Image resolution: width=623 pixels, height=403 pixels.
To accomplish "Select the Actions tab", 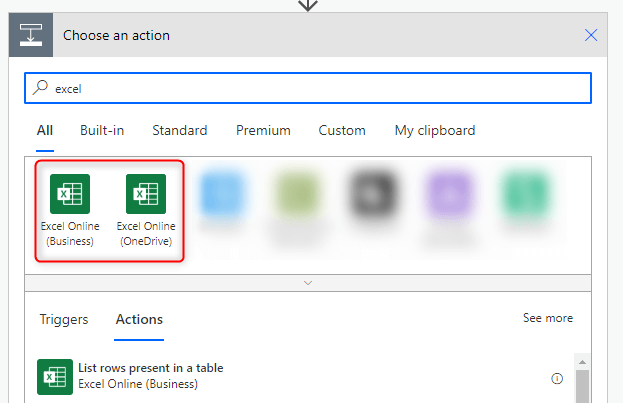I will click(139, 320).
